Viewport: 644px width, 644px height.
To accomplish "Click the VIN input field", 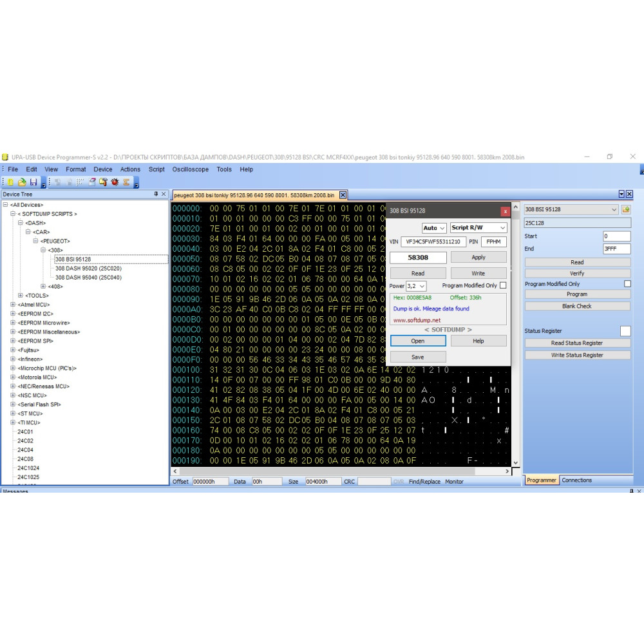I will pyautogui.click(x=433, y=241).
